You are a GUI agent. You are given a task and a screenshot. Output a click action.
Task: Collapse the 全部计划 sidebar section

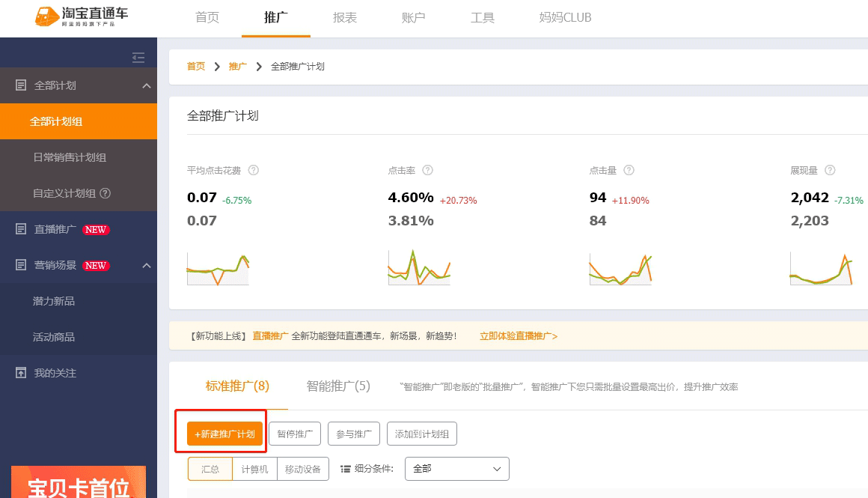[x=147, y=85]
